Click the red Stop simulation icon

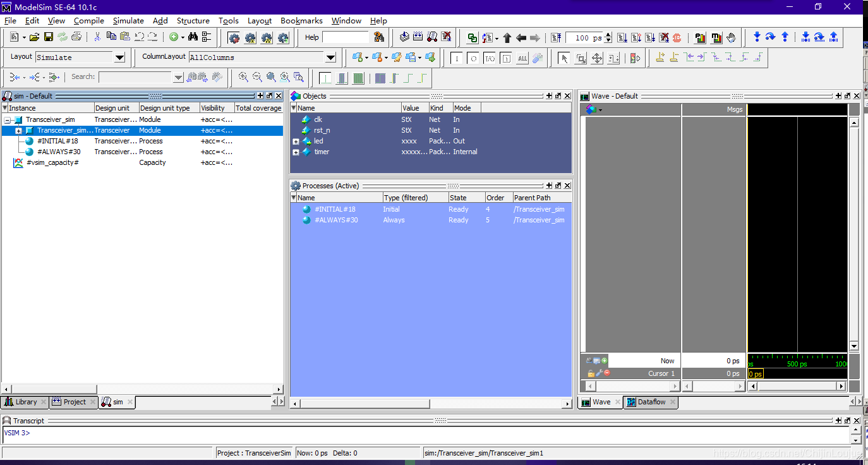(677, 38)
